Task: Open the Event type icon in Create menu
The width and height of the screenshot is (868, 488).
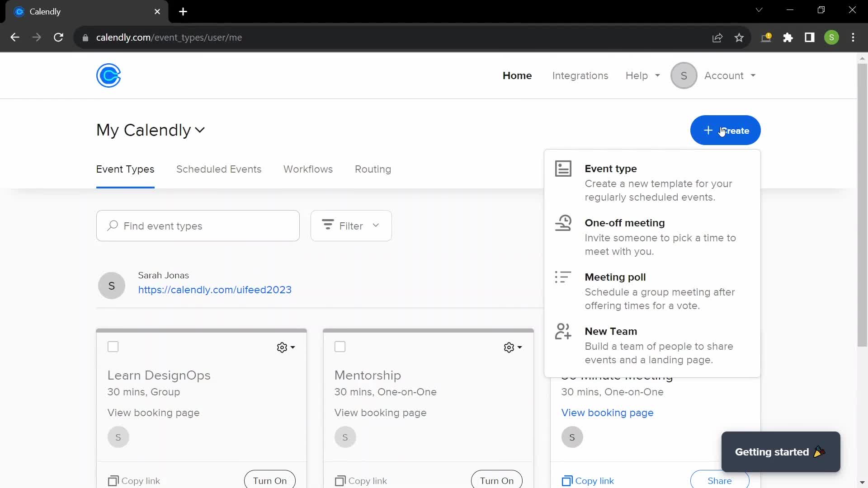Action: 563,169
